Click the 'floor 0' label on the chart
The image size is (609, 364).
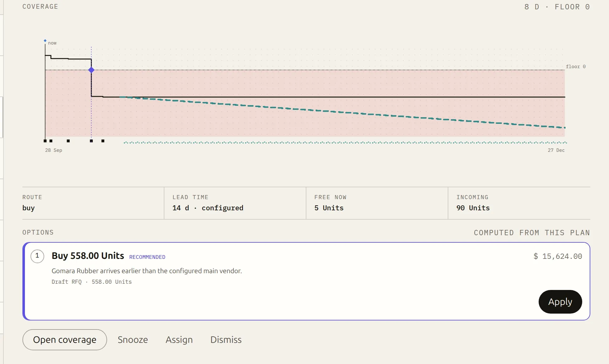coord(576,67)
